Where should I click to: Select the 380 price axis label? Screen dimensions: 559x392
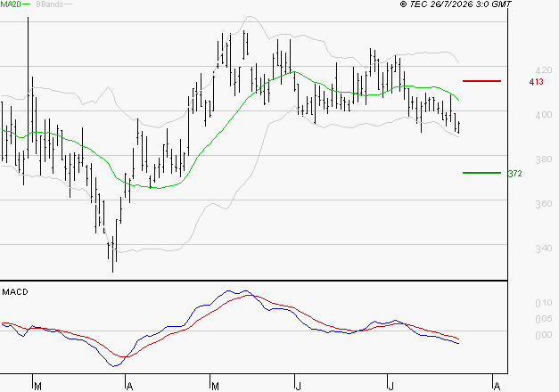[544, 159]
